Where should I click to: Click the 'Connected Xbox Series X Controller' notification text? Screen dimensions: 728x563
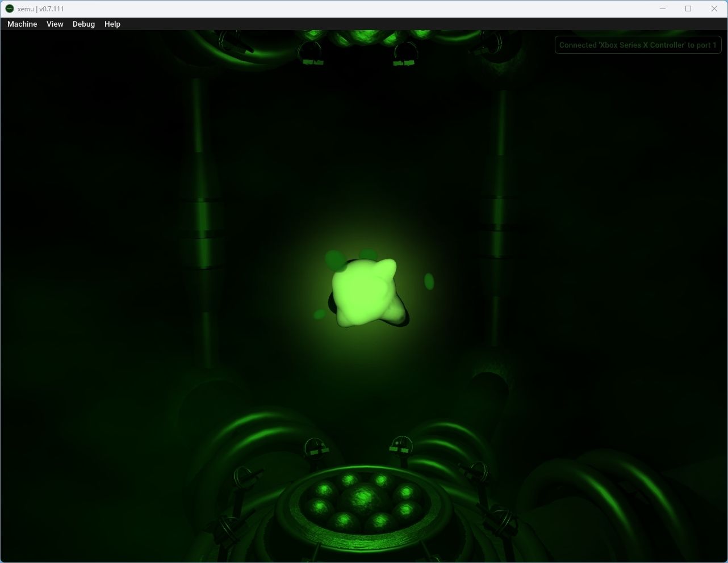(x=638, y=45)
